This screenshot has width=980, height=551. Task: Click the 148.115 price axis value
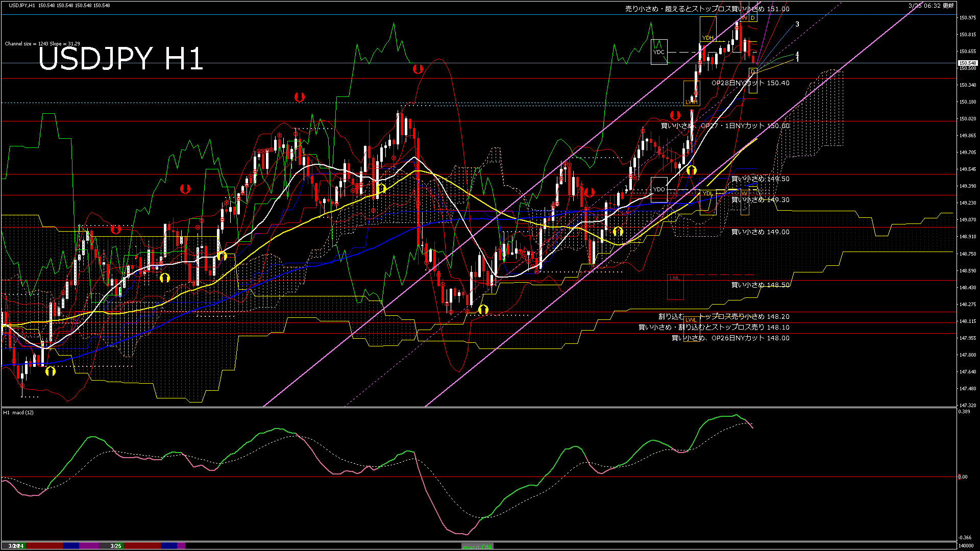(968, 321)
